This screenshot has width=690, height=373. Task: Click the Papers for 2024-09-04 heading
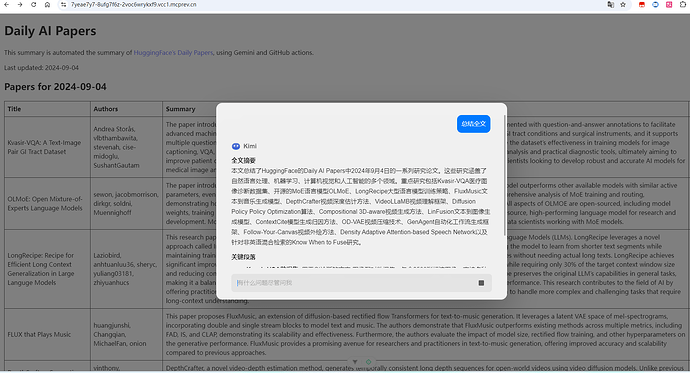pos(55,87)
